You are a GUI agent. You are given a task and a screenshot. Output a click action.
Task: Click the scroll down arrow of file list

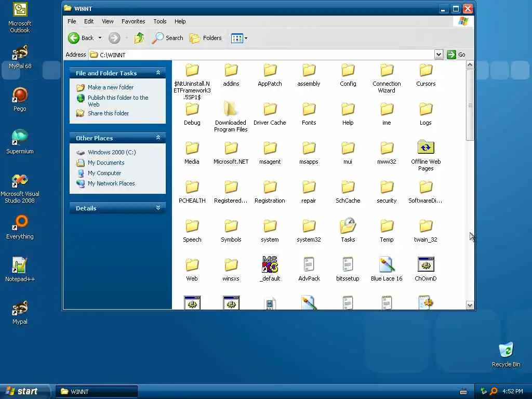470,305
